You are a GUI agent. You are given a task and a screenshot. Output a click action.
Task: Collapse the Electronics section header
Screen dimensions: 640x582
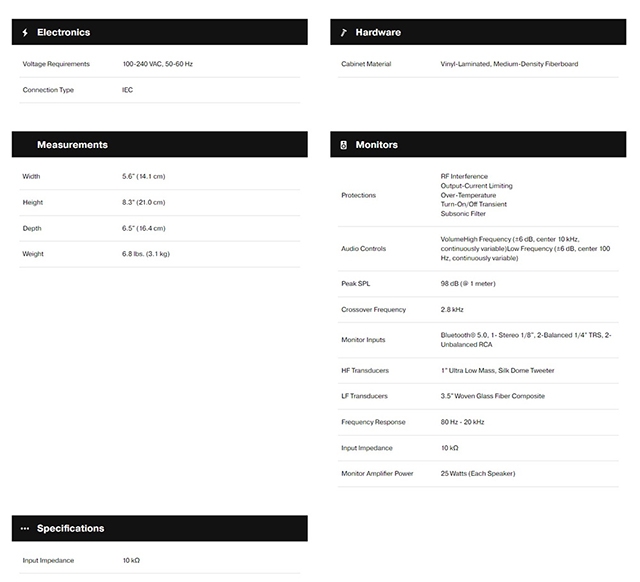point(159,33)
